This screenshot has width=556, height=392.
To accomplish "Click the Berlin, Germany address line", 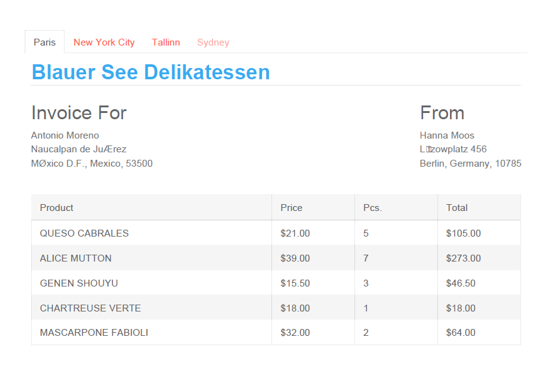I will (471, 164).
